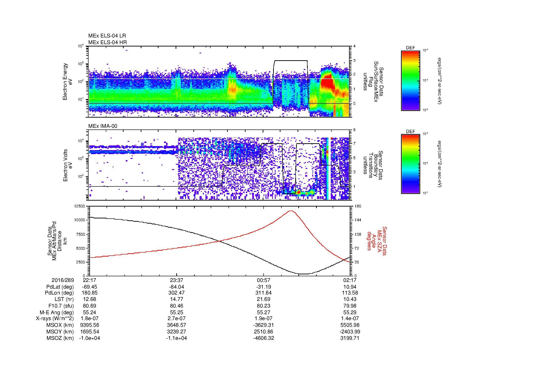The height and width of the screenshot is (392, 555).
Task: Click the 2016/289 date label
Action: (63, 280)
